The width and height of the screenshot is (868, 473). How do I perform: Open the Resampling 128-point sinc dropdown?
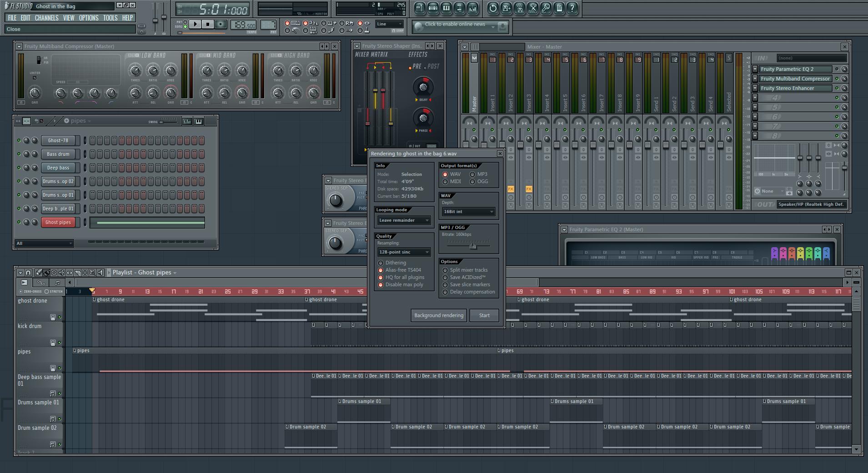(x=404, y=252)
